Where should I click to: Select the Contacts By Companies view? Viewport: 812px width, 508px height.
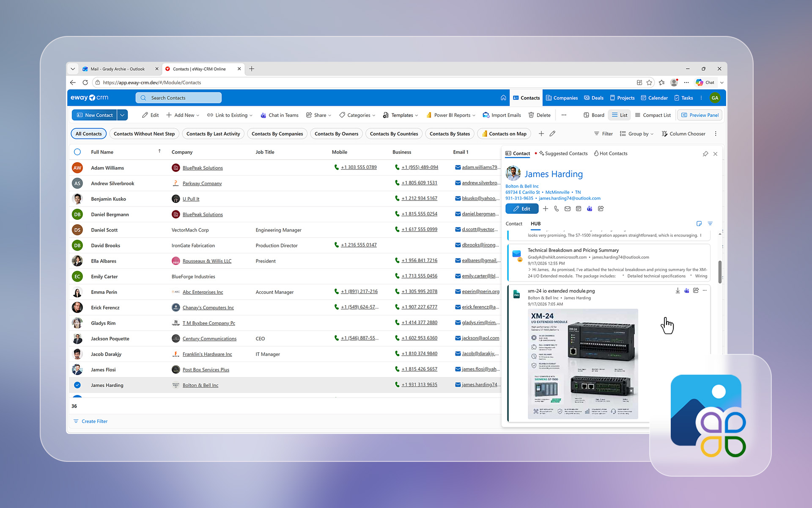[x=277, y=134]
